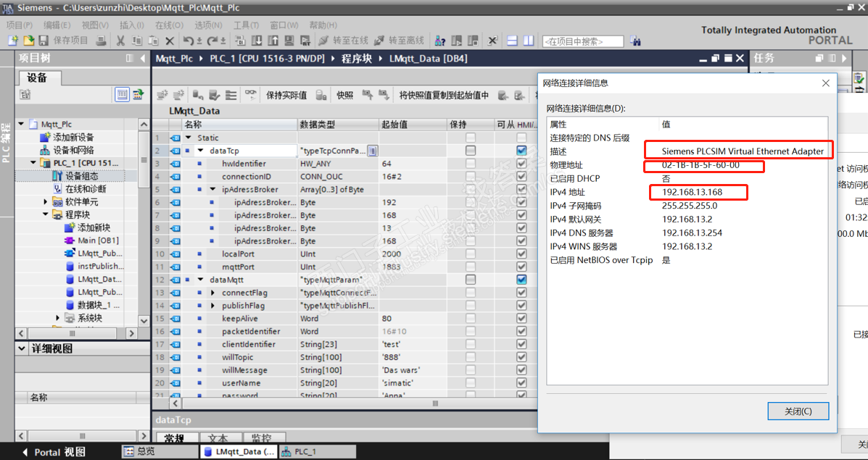
Task: Click the Expand all rows icon in DB toolbar
Action: coord(231,95)
